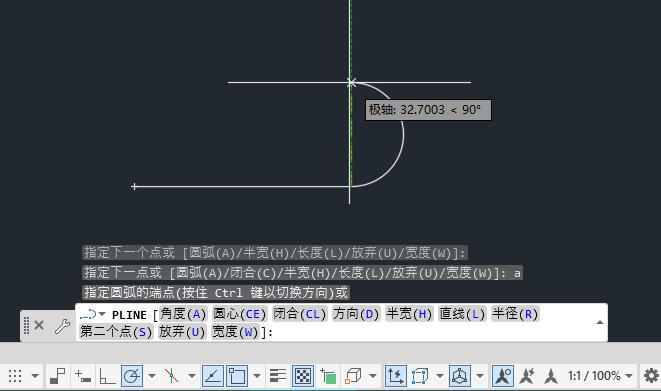
Task: Toggle Annotation AutoScale lightning icon
Action: [527, 376]
